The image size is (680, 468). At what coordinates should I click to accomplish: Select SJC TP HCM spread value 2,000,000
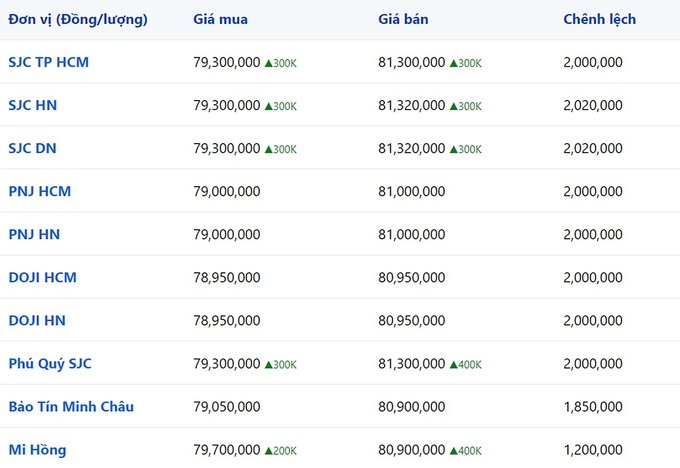[593, 62]
